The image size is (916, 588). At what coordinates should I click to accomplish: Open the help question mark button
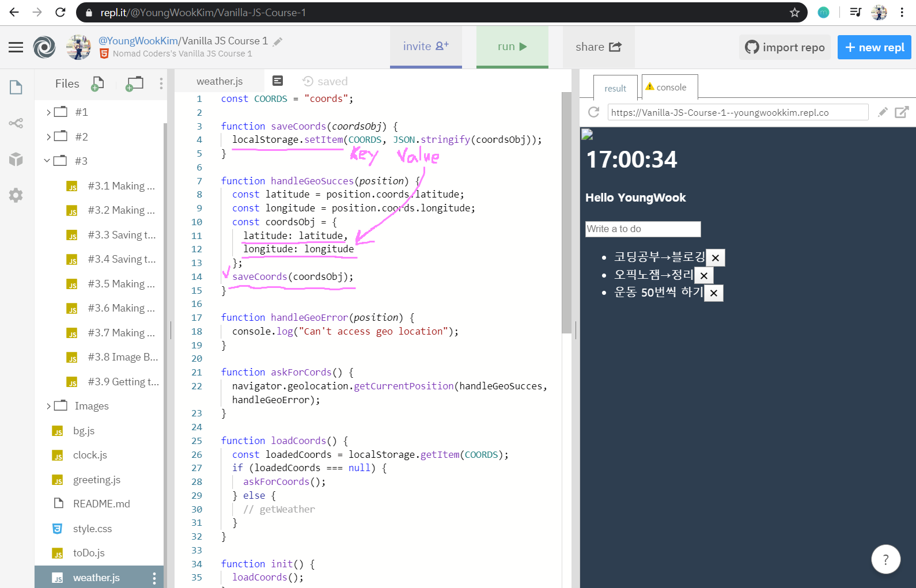tap(886, 559)
